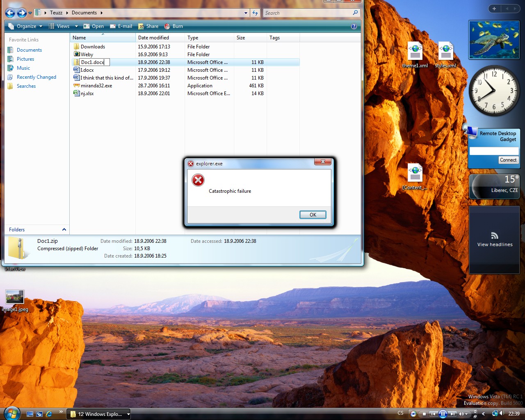The width and height of the screenshot is (525, 420).
Task: Open the recent pages dropdown beside Forward
Action: (30, 13)
